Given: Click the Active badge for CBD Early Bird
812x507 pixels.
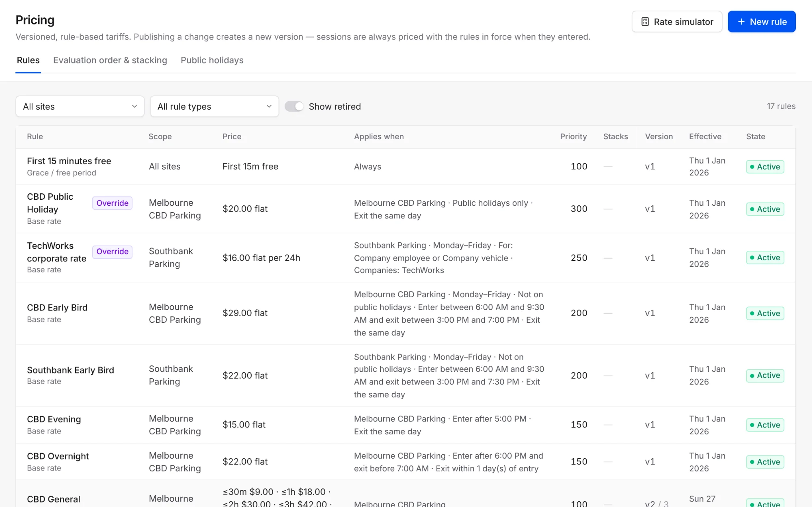Looking at the screenshot, I should (x=765, y=313).
